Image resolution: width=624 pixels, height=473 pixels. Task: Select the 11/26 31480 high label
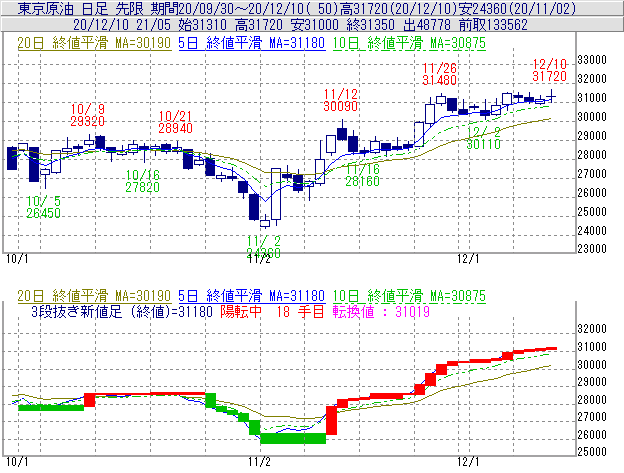point(439,74)
